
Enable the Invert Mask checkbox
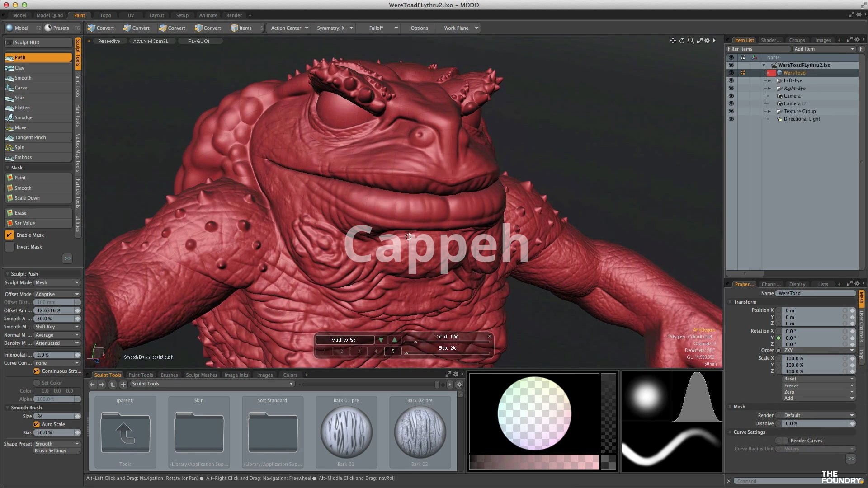coord(9,247)
